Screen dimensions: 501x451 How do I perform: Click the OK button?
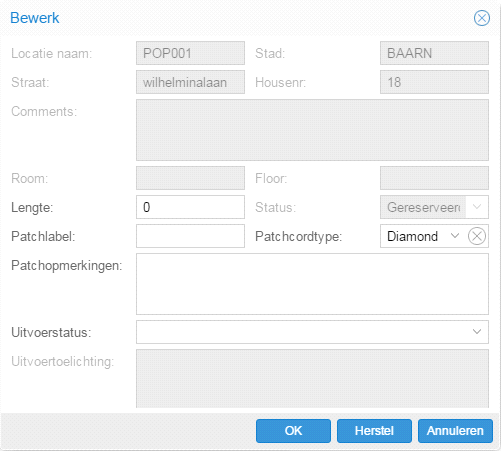[x=293, y=431]
